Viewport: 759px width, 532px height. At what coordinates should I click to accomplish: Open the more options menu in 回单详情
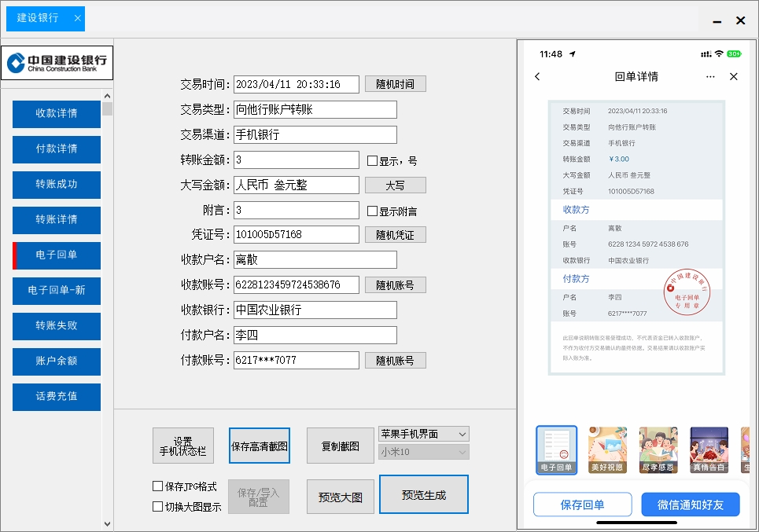pyautogui.click(x=710, y=76)
